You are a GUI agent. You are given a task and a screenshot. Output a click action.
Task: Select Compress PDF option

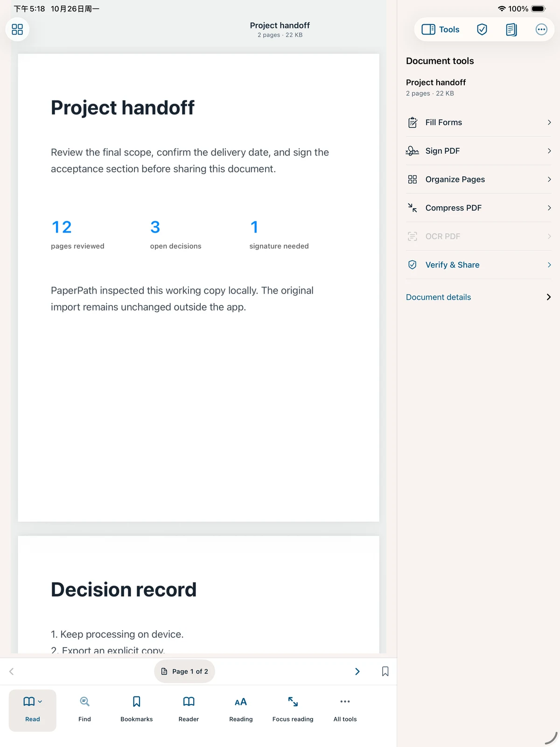click(x=478, y=208)
